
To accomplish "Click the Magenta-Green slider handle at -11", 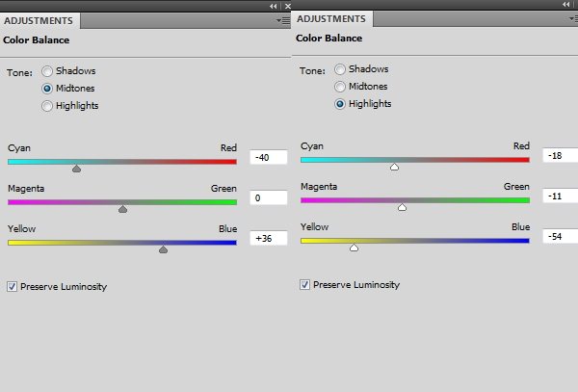I will [x=402, y=207].
